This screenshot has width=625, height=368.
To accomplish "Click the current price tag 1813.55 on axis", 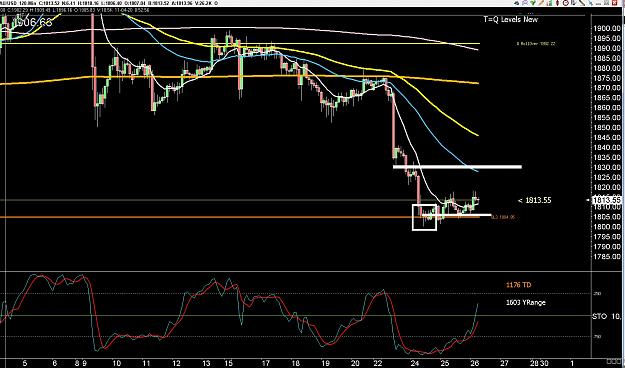I will tap(607, 200).
